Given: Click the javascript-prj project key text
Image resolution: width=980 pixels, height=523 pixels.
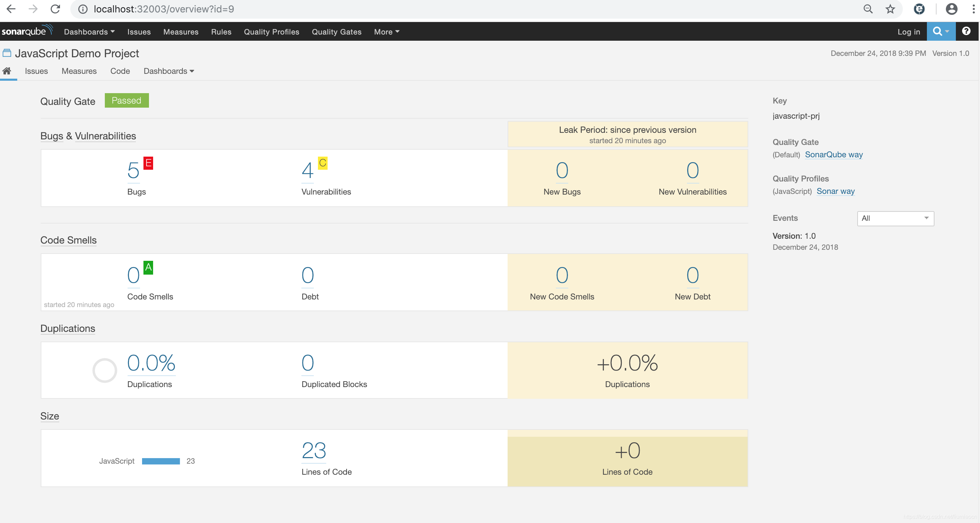Looking at the screenshot, I should 796,116.
